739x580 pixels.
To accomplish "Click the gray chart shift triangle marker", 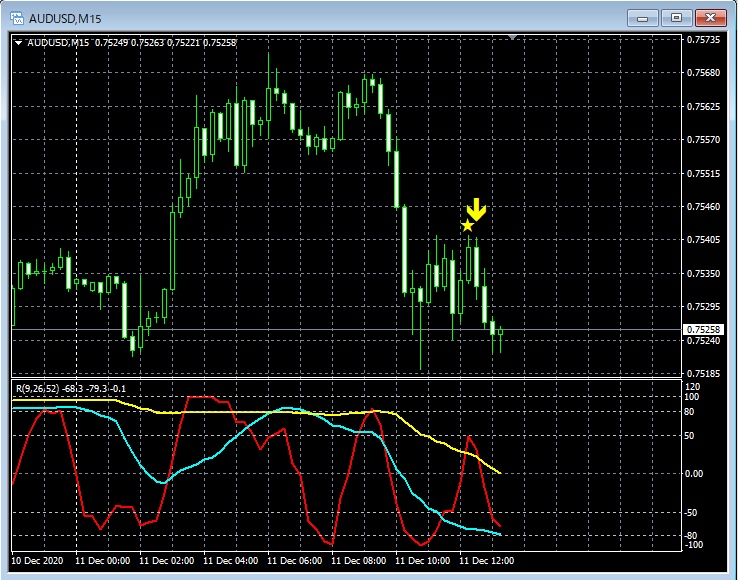I will [513, 38].
